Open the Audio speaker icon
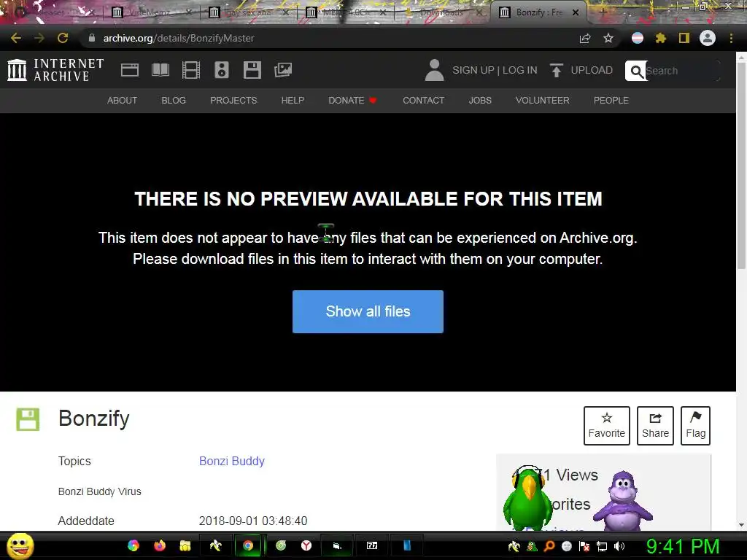This screenshot has width=747, height=560. pyautogui.click(x=222, y=70)
